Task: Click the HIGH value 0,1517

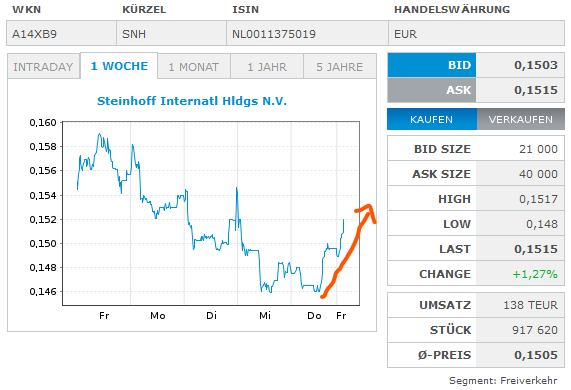Action: coord(538,199)
